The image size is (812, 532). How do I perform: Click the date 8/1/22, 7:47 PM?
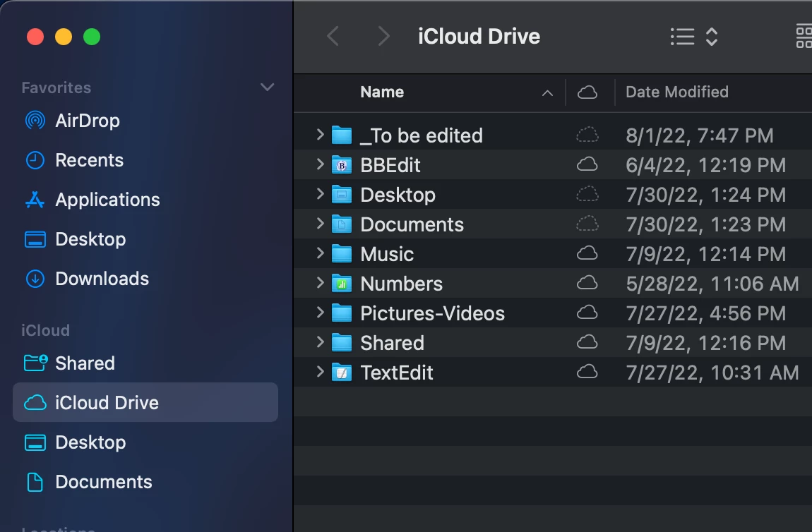700,135
